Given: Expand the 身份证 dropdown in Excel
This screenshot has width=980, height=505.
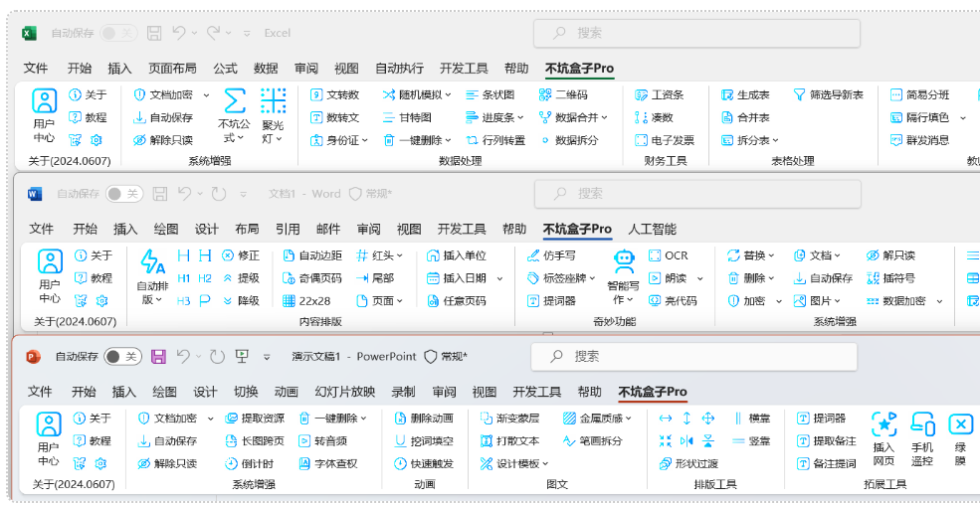Looking at the screenshot, I should pos(365,140).
